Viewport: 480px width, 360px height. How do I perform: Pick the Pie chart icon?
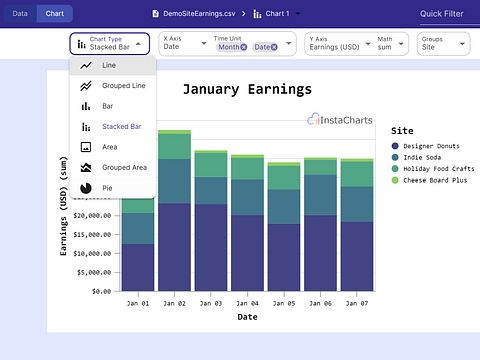coord(86,188)
